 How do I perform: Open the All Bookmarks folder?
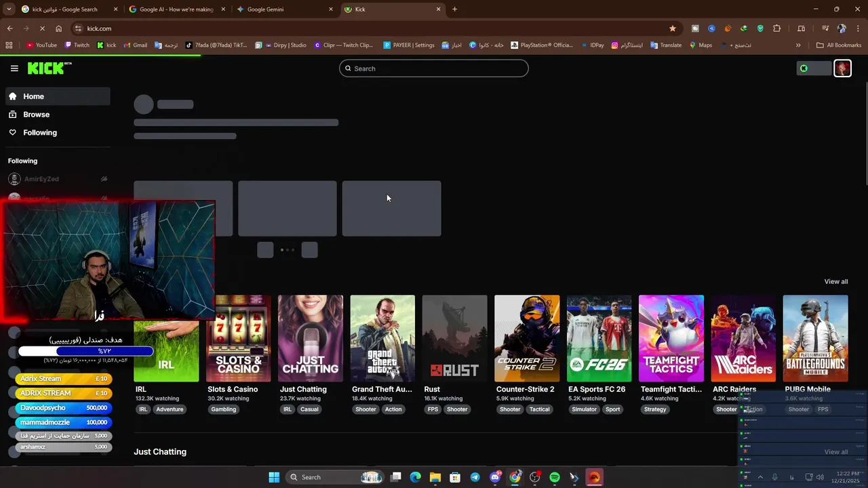coord(839,45)
